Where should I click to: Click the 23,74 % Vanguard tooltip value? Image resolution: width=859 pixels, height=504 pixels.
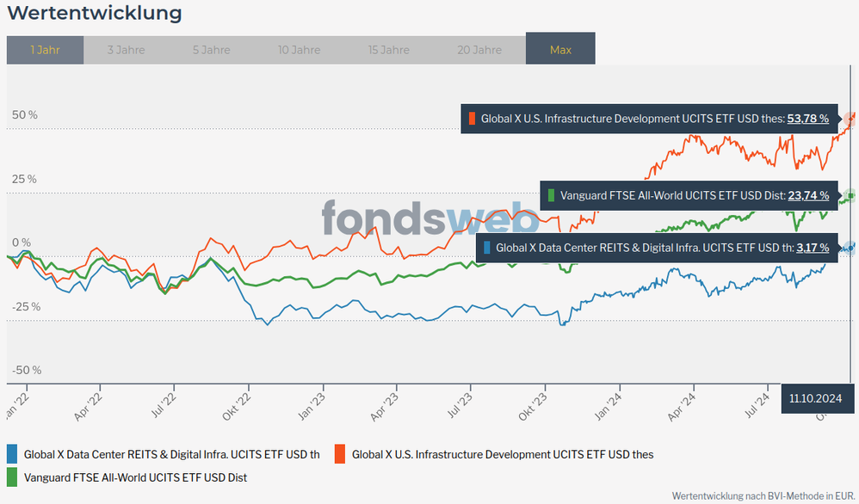click(807, 195)
